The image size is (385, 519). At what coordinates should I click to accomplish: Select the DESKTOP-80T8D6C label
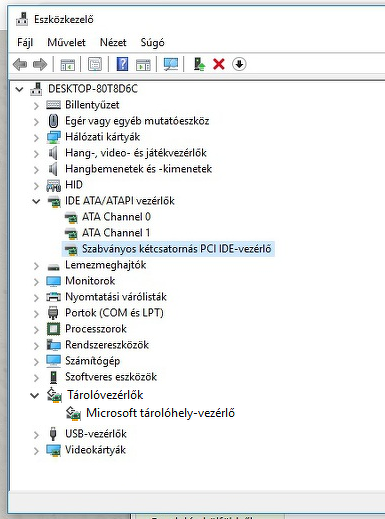click(93, 89)
